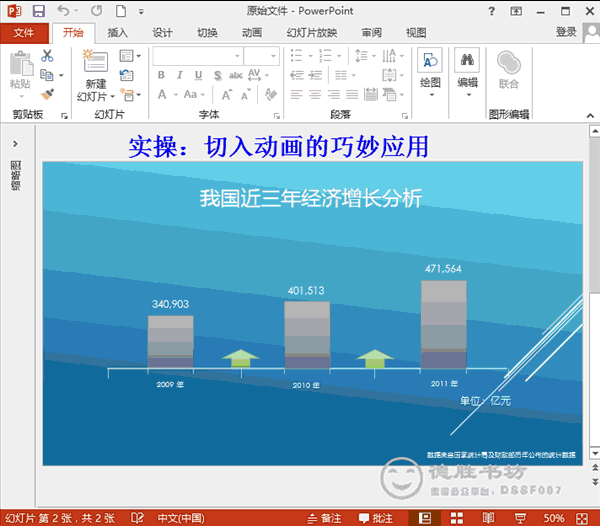Screen dimensions: 600x526
Task: Undo the last action
Action: point(63,11)
